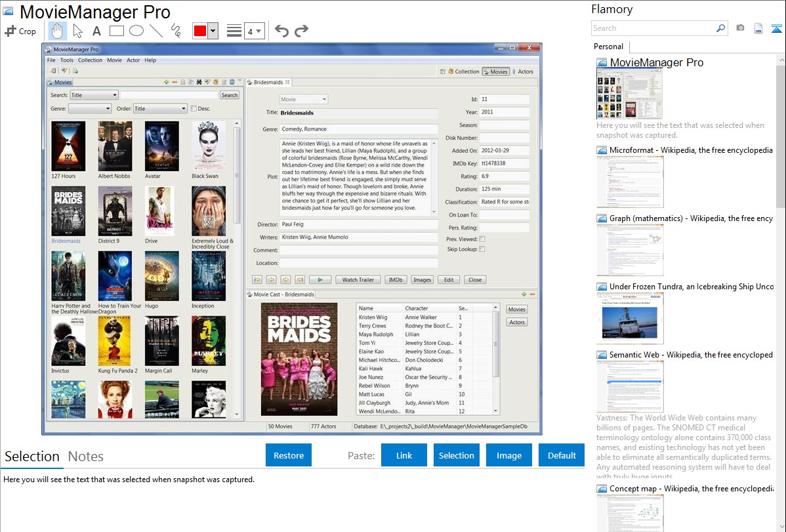Take a snapshot with the camera icon
The height and width of the screenshot is (532, 786).
[x=740, y=28]
